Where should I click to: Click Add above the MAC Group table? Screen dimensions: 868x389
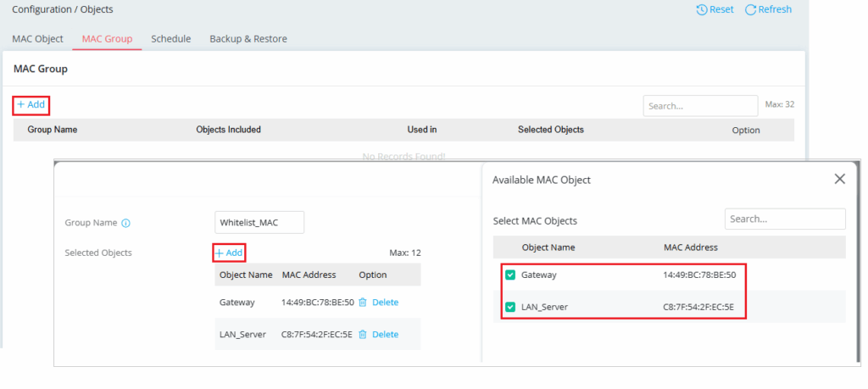pos(31,104)
